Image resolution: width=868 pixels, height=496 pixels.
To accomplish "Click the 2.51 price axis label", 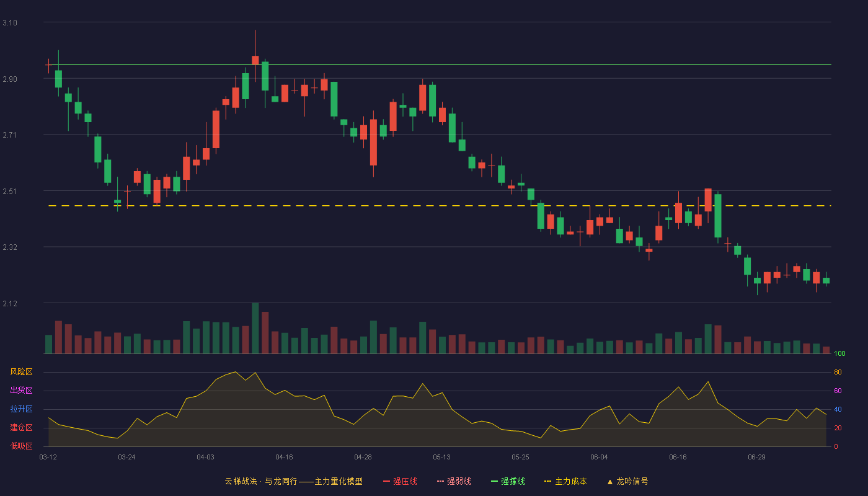I will 10,192.
